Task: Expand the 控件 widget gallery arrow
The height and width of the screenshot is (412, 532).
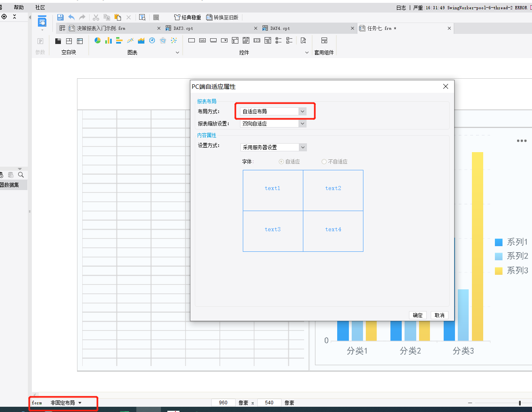Action: coord(307,52)
